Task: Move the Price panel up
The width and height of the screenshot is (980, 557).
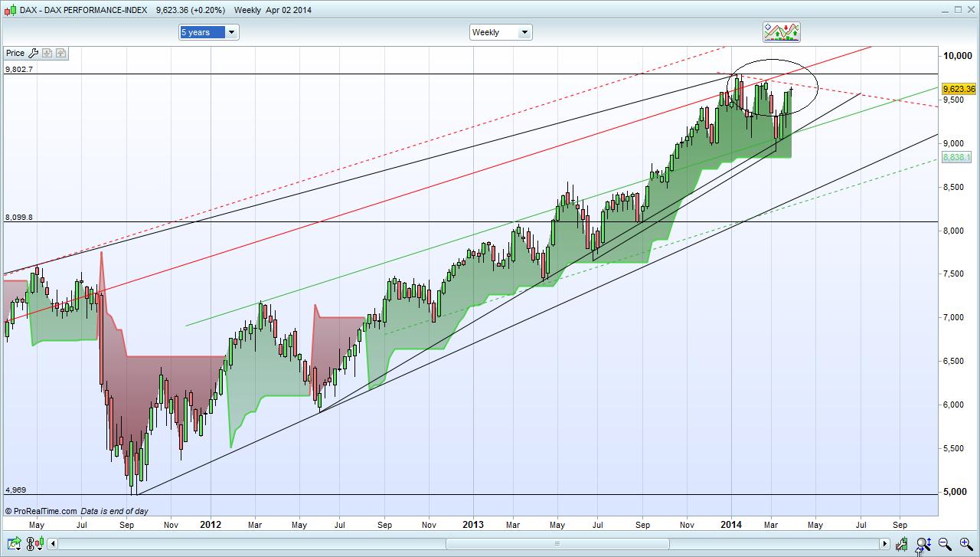Action: point(61,53)
